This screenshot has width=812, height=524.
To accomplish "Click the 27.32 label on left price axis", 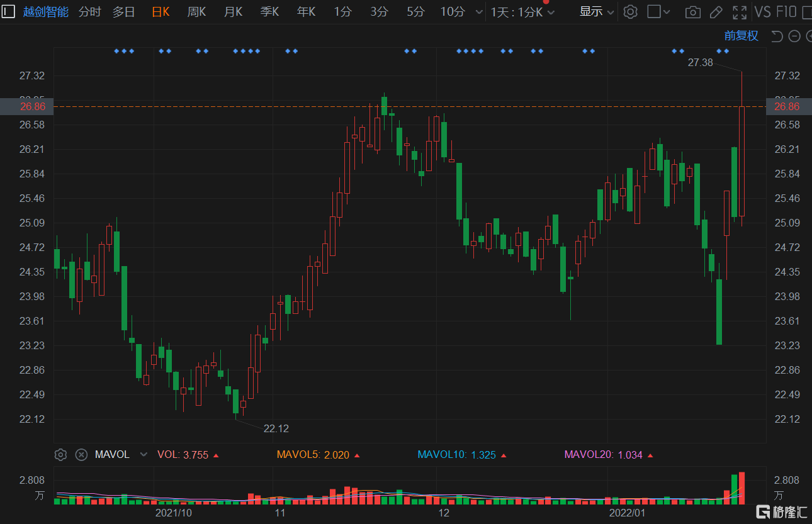I will (x=32, y=75).
